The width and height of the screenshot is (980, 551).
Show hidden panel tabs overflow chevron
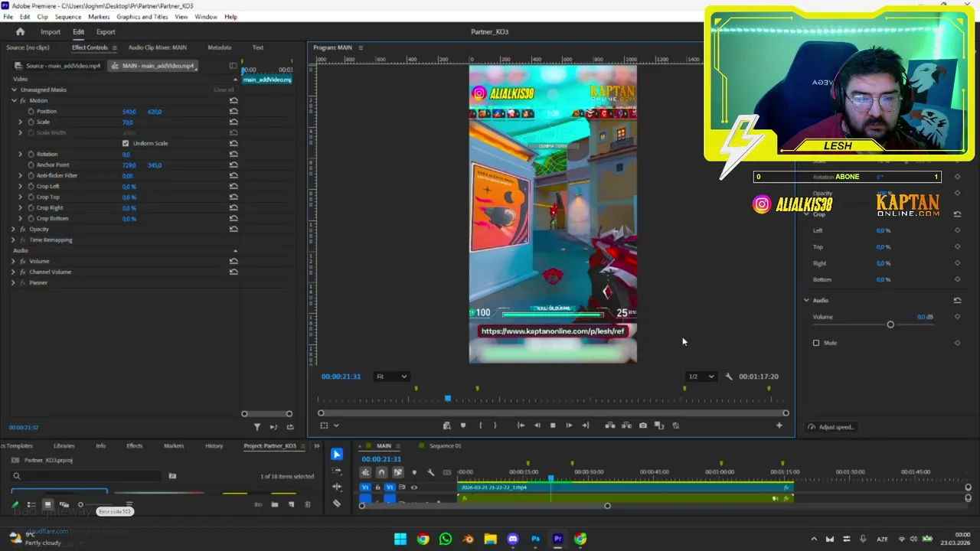(x=316, y=446)
